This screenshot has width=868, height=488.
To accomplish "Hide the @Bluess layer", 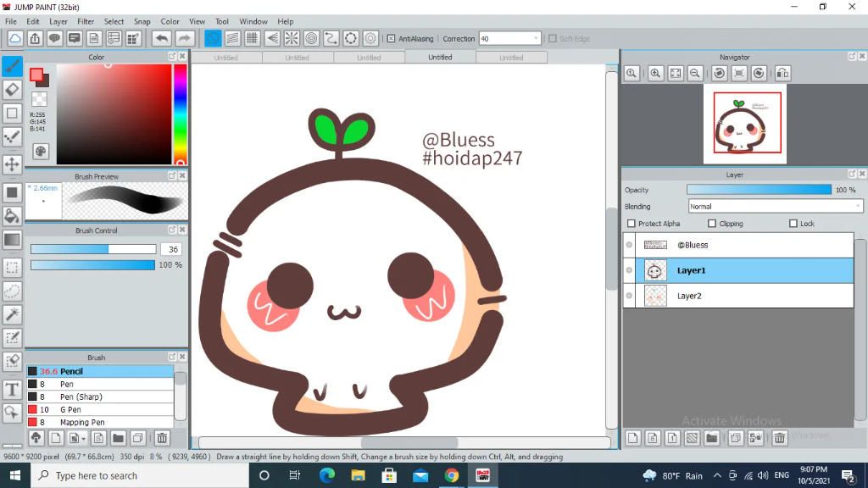I will [630, 245].
